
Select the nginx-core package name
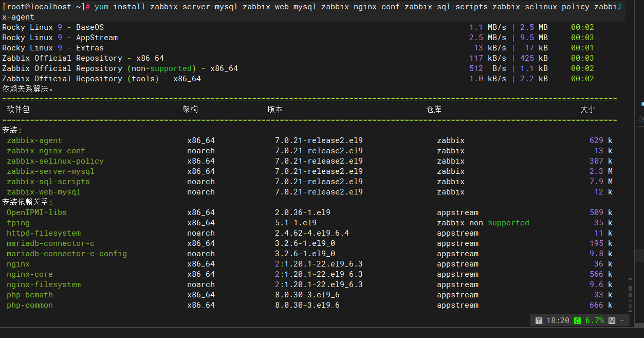click(x=30, y=274)
